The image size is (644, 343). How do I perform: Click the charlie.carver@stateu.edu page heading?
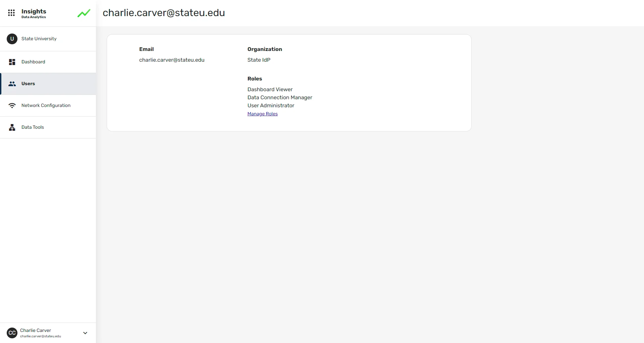[x=164, y=13]
